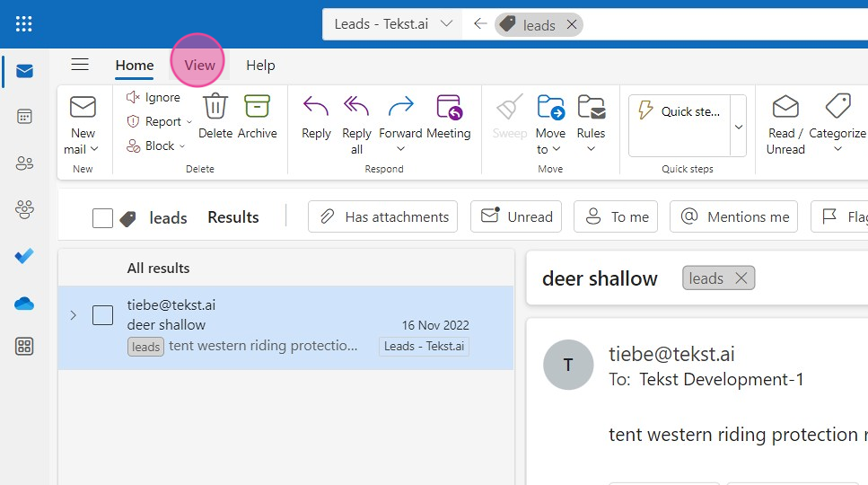Expand the Rules dropdown chevron
This screenshot has height=485, width=868.
pyautogui.click(x=591, y=148)
